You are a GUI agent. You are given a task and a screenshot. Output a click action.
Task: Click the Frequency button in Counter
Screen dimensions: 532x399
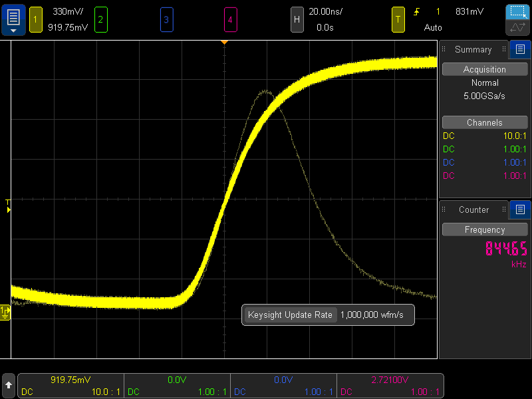pyautogui.click(x=484, y=229)
